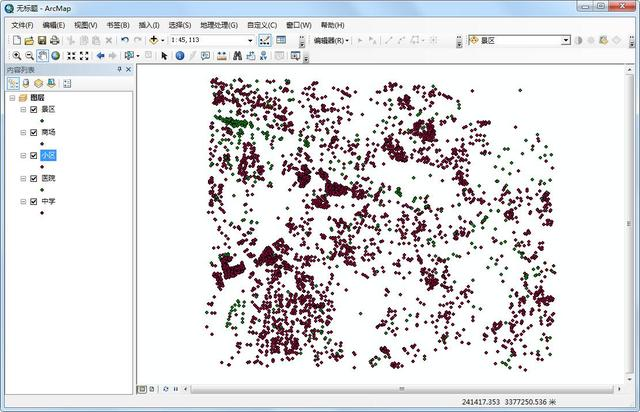640x412 pixels.
Task: Switch to List By Source
Action: point(26,84)
